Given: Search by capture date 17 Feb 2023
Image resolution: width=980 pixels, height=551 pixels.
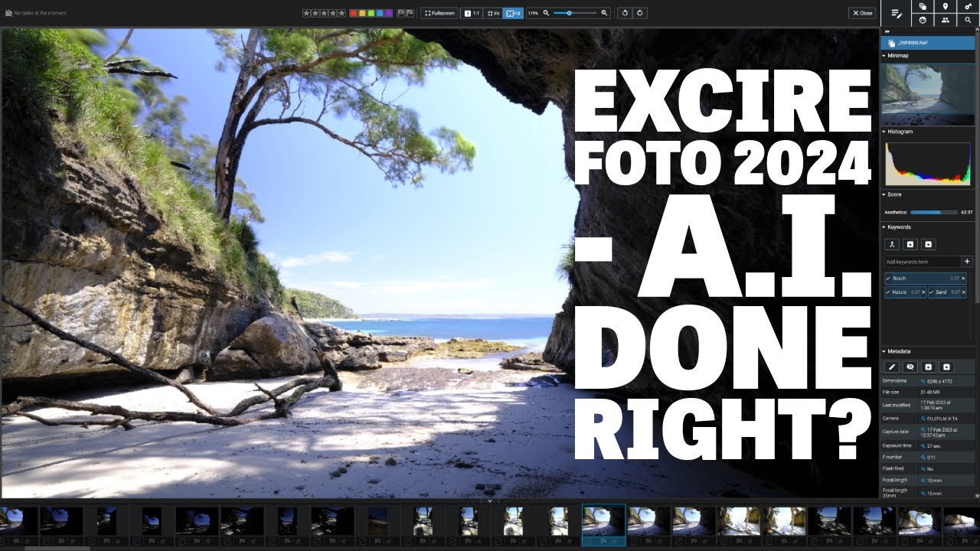Looking at the screenshot, I should point(923,432).
